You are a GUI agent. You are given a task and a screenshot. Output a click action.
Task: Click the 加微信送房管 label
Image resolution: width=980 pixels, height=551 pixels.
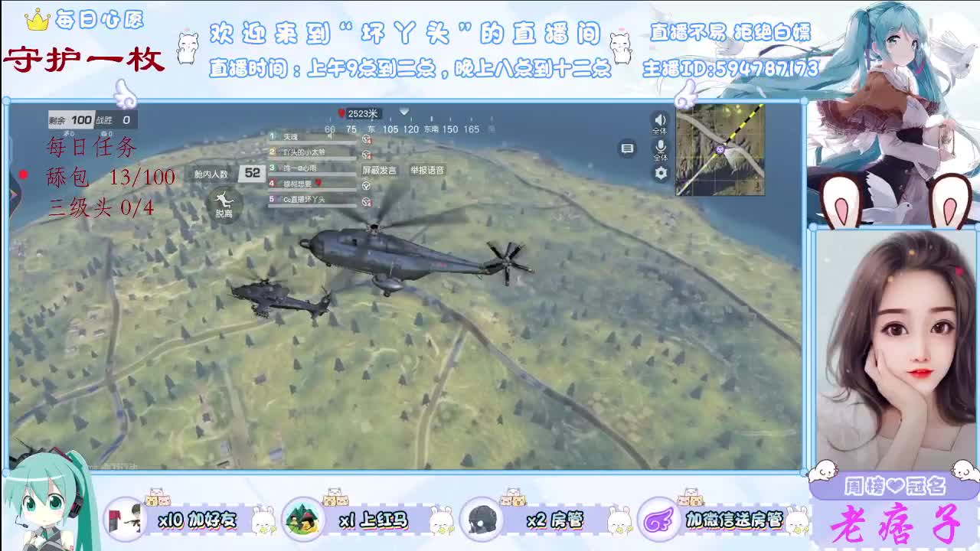coord(733,521)
